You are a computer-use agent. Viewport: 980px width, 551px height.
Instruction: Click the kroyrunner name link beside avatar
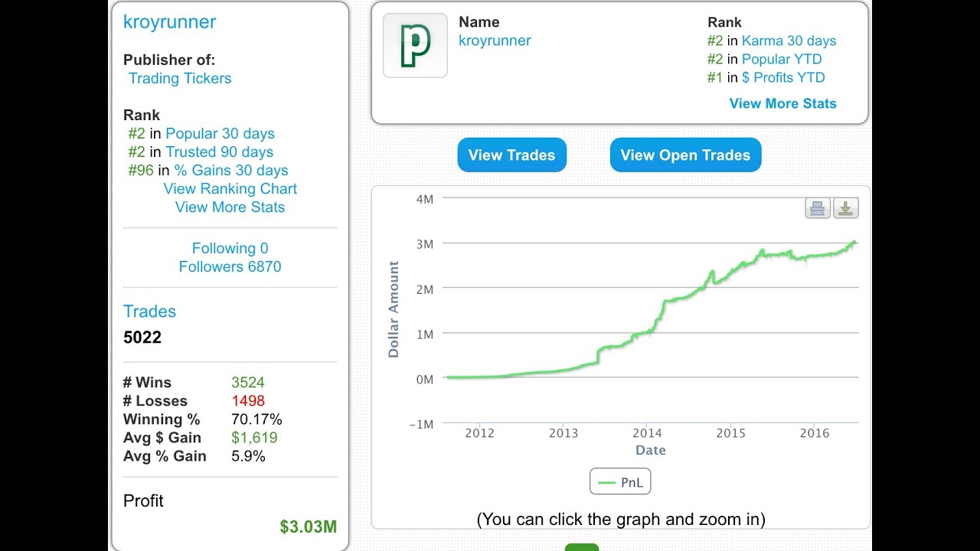click(495, 41)
